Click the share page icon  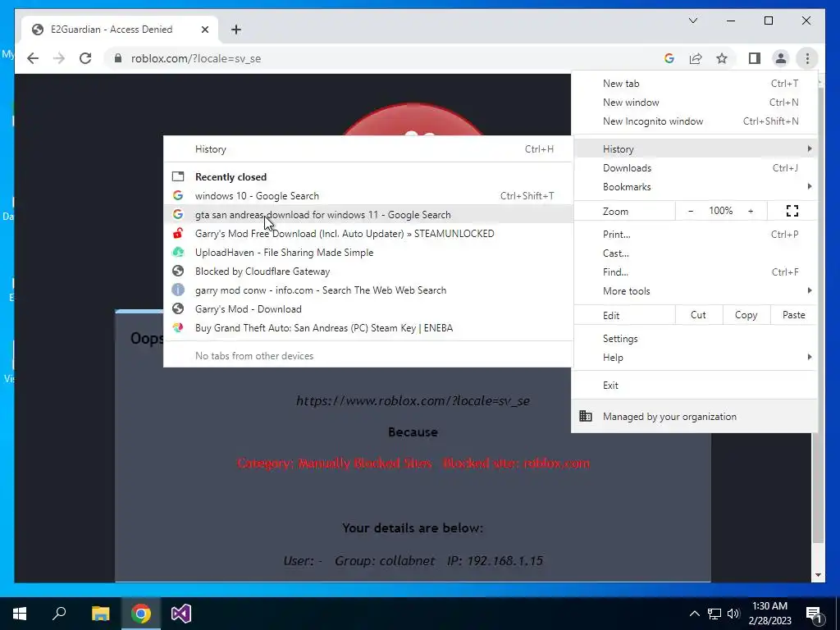[x=696, y=58]
